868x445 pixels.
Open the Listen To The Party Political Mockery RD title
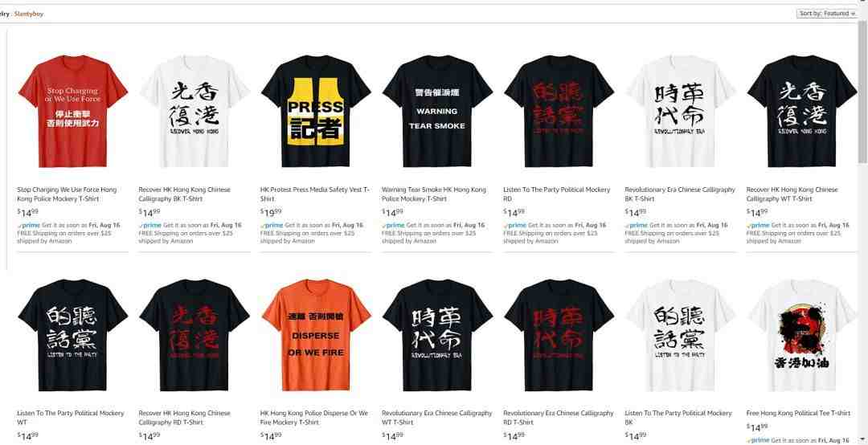pyautogui.click(x=556, y=194)
